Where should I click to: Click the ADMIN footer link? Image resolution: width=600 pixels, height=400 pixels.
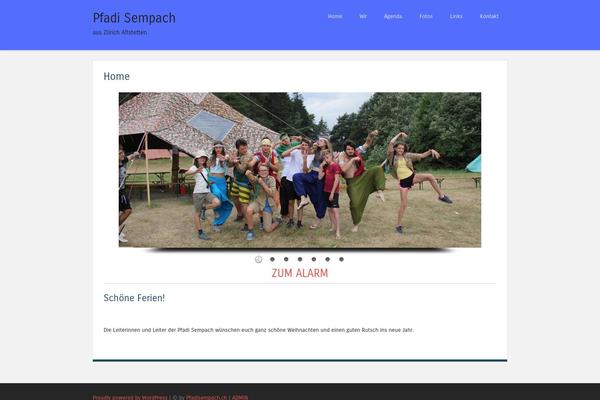point(240,397)
